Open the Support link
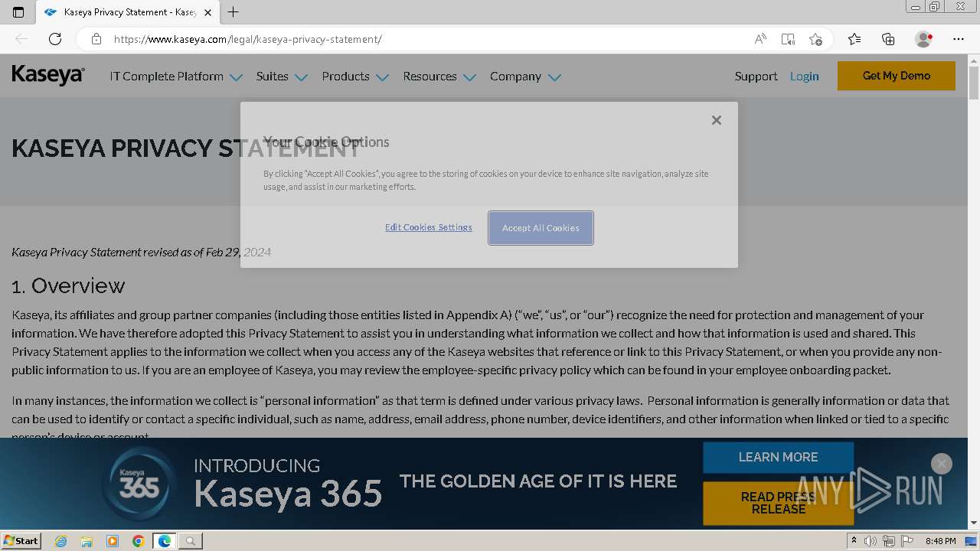Image resolution: width=980 pixels, height=551 pixels. click(x=756, y=77)
